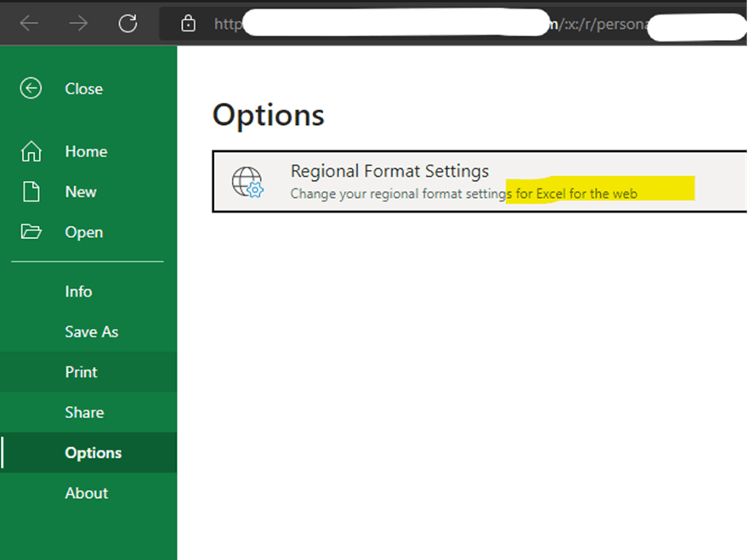Viewport: 748px width, 560px height.
Task: Open the Info page
Action: click(88, 291)
